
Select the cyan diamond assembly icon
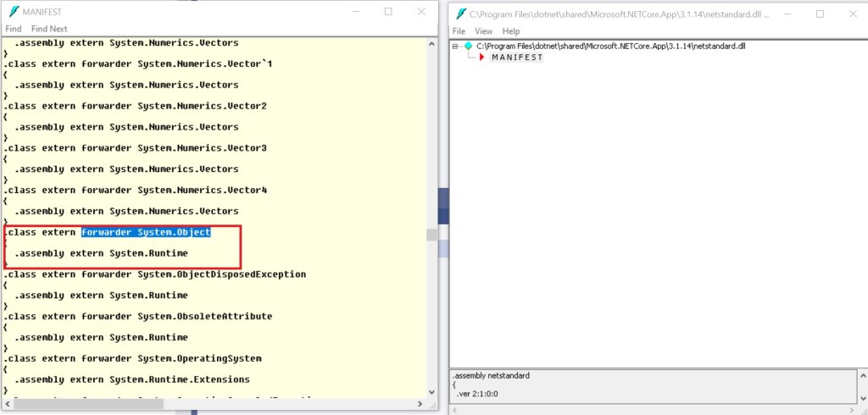(468, 46)
